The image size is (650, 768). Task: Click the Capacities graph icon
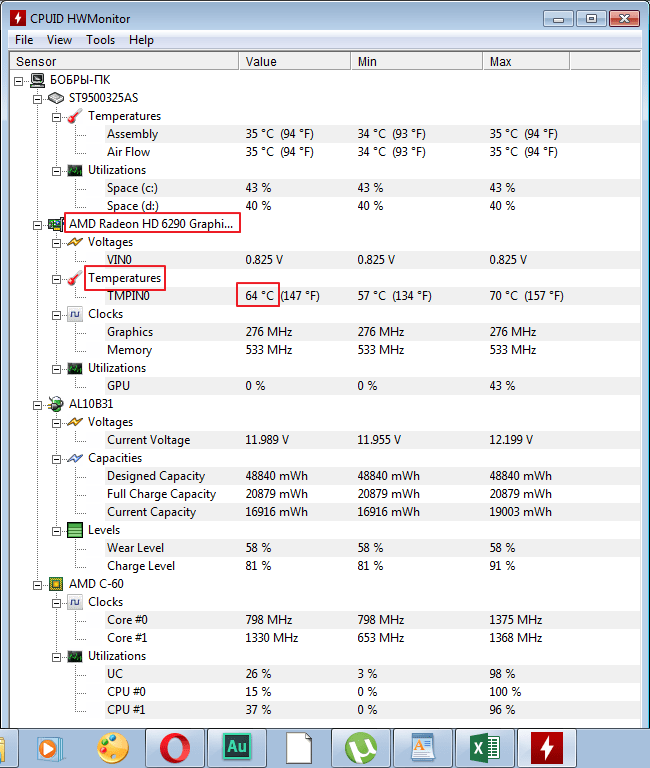pyautogui.click(x=74, y=458)
